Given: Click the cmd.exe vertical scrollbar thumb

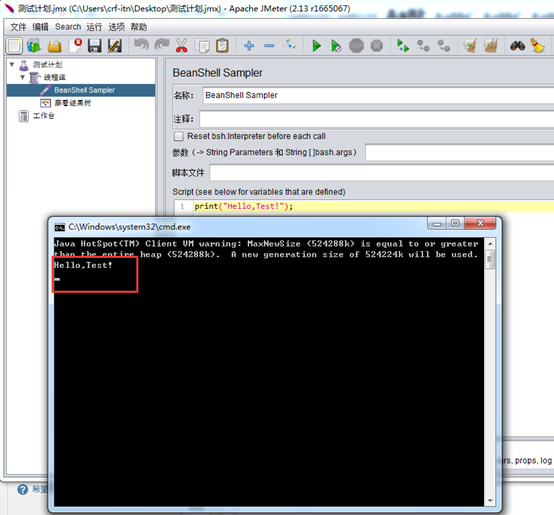Looking at the screenshot, I should 490,260.
